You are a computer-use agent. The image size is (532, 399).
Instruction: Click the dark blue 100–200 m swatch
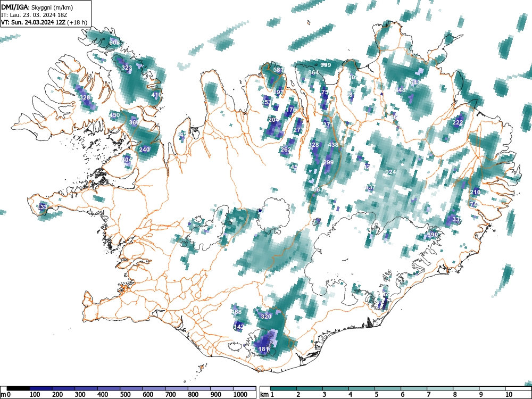[41, 388]
